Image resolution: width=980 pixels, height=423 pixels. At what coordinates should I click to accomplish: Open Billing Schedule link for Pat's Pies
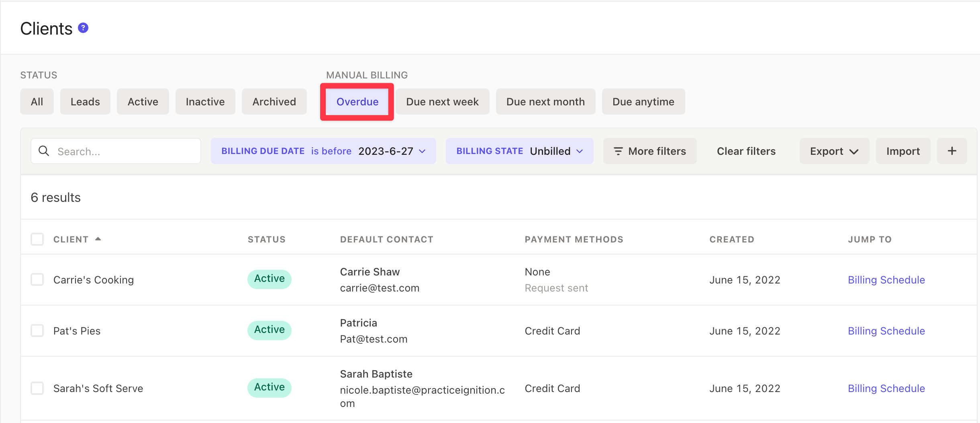coord(886,331)
